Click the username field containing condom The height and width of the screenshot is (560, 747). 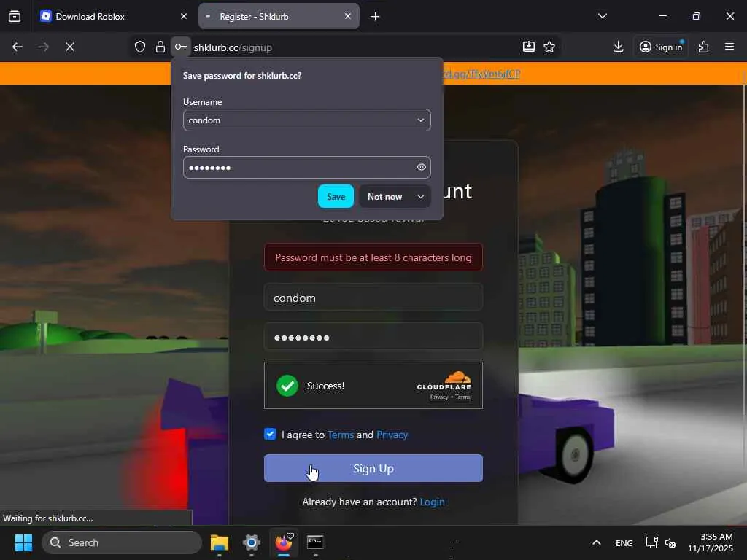click(373, 297)
